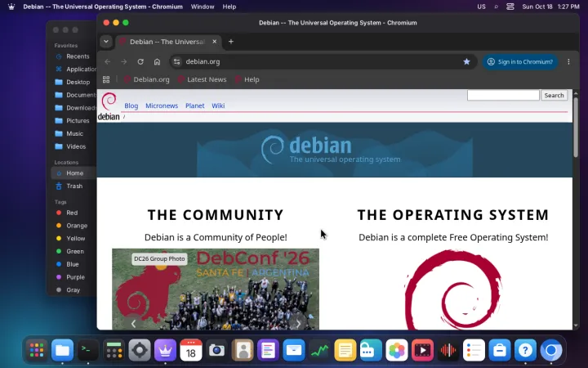Viewport: 588px width, 368px height.
Task: Select the Purple tag in file manager
Action: coord(73,276)
